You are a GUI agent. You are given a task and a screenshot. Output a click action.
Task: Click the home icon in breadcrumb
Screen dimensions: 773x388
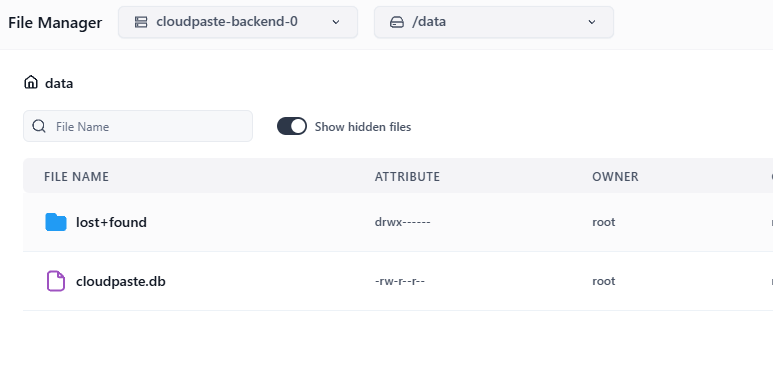(x=31, y=82)
